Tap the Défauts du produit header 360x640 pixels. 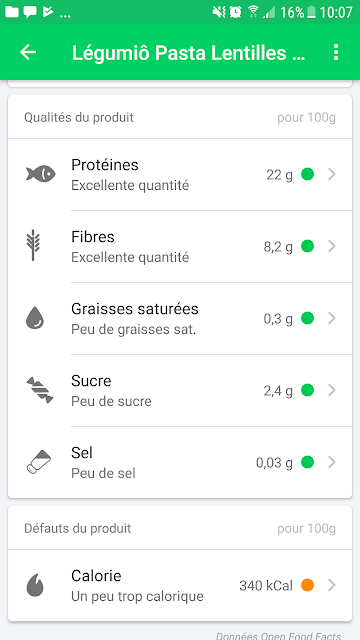(78, 529)
